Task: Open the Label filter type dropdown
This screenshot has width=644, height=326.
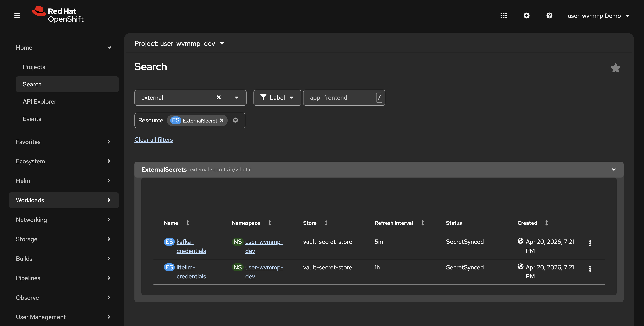Action: (x=277, y=97)
